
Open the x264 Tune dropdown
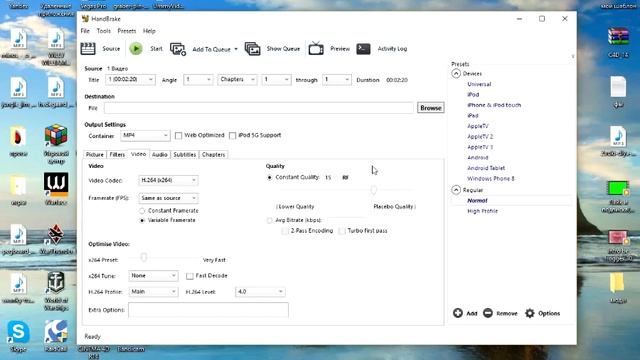click(x=153, y=276)
